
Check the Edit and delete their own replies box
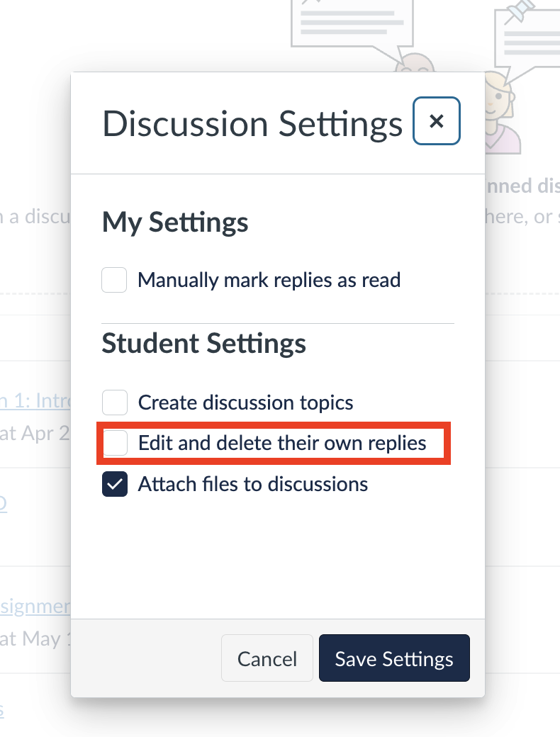pos(116,443)
